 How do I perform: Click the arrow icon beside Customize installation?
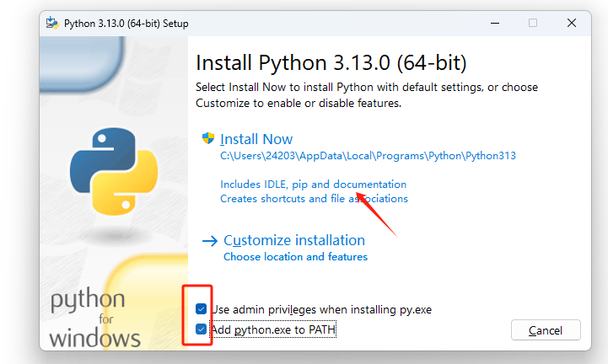[x=210, y=241]
